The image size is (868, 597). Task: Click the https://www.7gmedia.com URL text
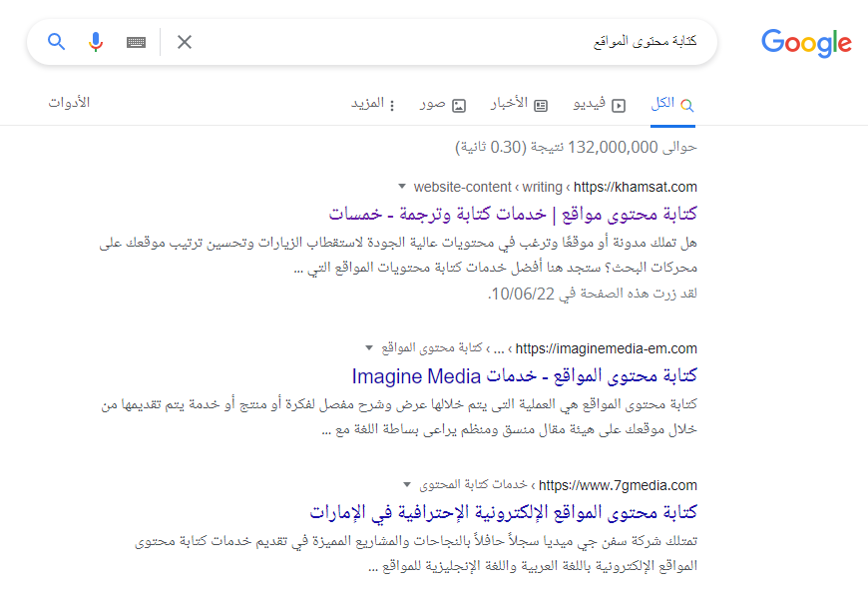tap(618, 485)
